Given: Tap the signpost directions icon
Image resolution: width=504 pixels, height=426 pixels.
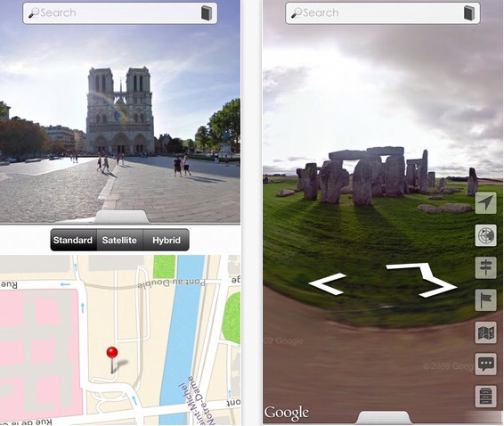Looking at the screenshot, I should [485, 267].
